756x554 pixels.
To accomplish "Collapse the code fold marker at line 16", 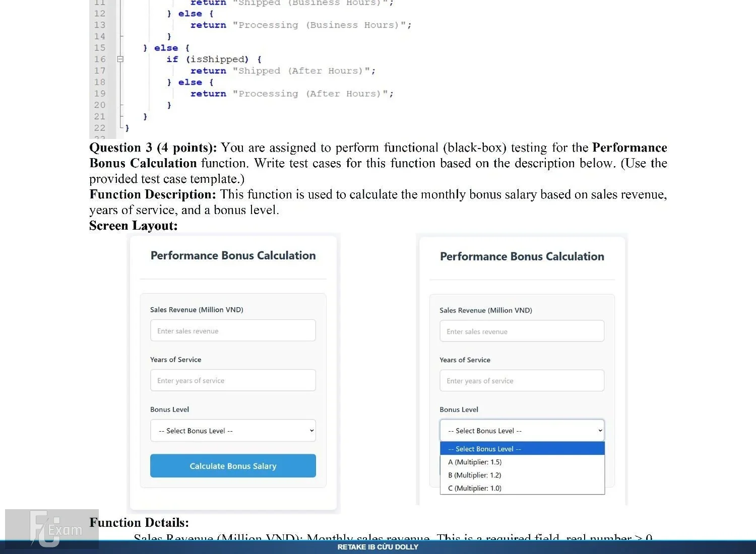I will point(120,59).
